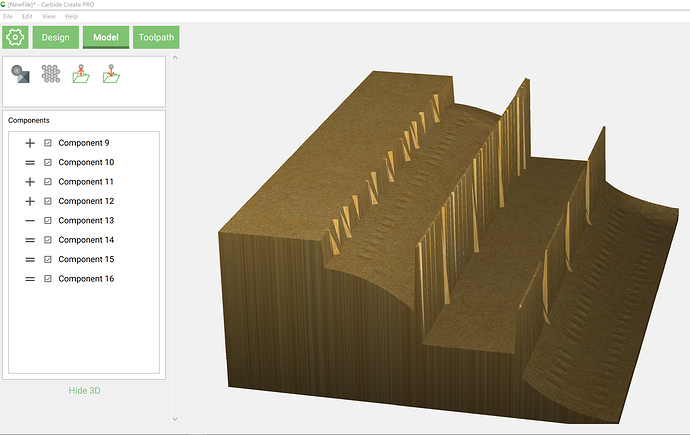Uncheck the Component 14 checkbox
The height and width of the screenshot is (435, 690).
(48, 240)
